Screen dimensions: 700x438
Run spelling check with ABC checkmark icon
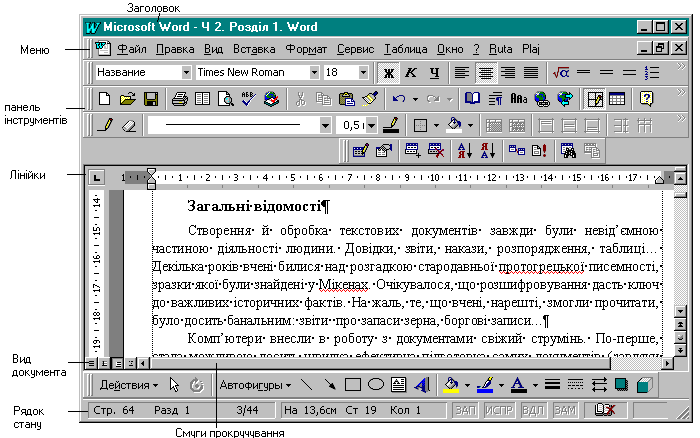[248, 99]
